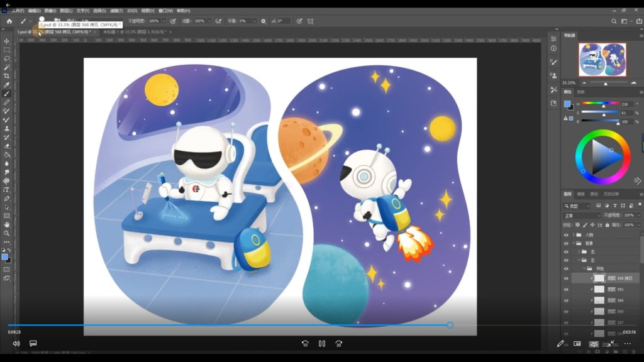Open the 滤镜 menu
The height and width of the screenshot is (362, 644).
tap(116, 11)
